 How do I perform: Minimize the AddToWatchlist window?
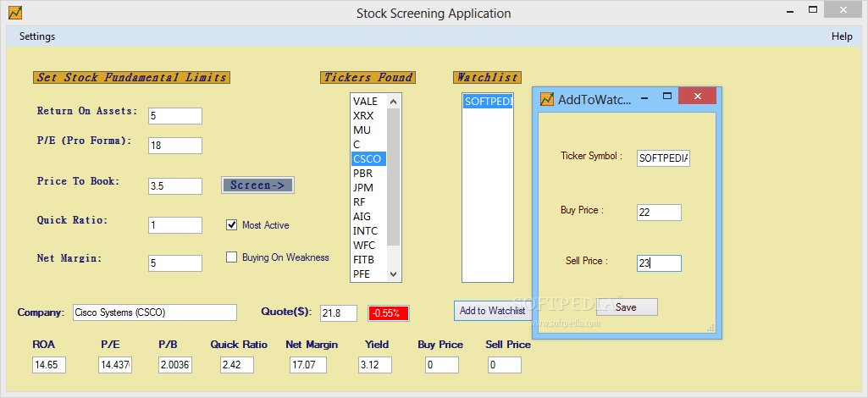pos(644,97)
